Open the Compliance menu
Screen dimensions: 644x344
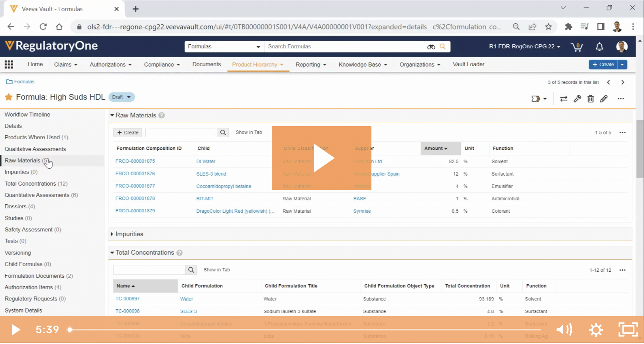pyautogui.click(x=162, y=65)
